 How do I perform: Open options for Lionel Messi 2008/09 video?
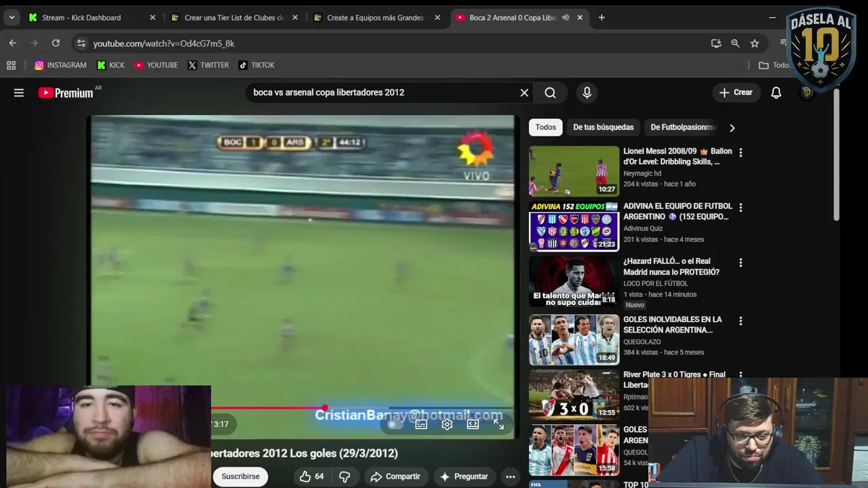(x=741, y=152)
